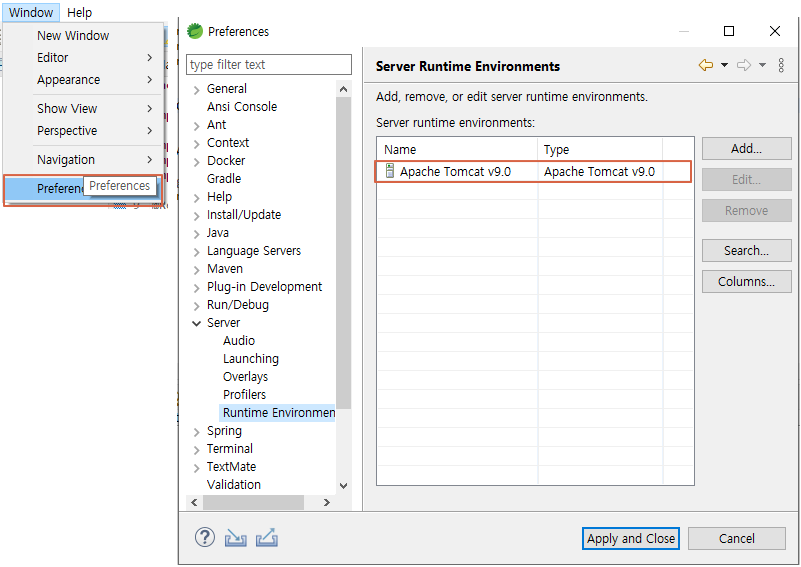
Task: Select Context tree item
Action: click(228, 143)
